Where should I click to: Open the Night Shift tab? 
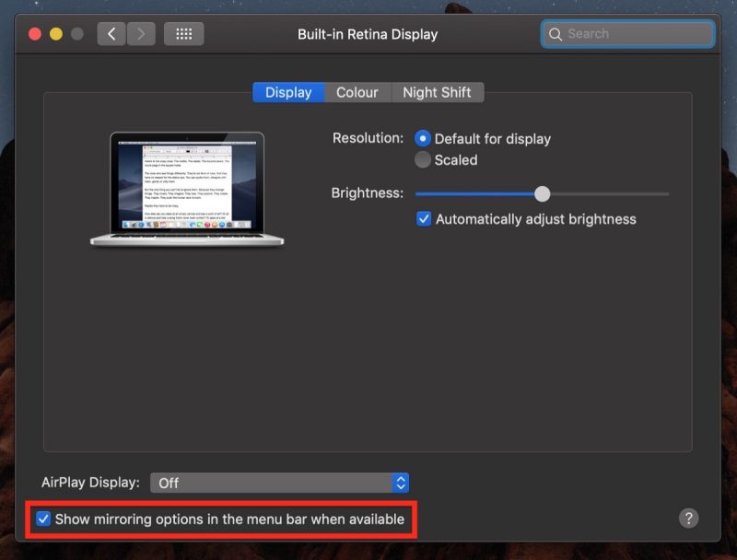(x=438, y=92)
